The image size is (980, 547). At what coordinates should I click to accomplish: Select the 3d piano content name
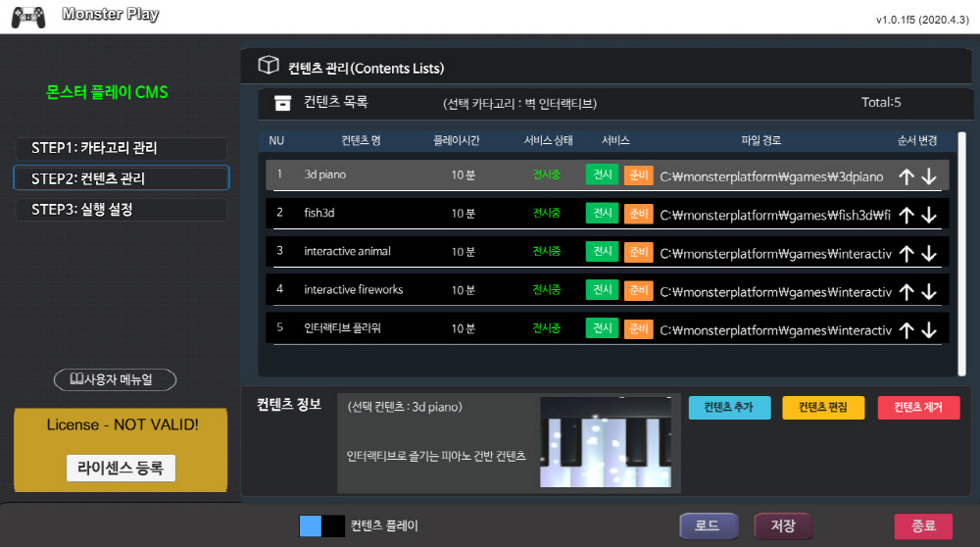pos(325,174)
